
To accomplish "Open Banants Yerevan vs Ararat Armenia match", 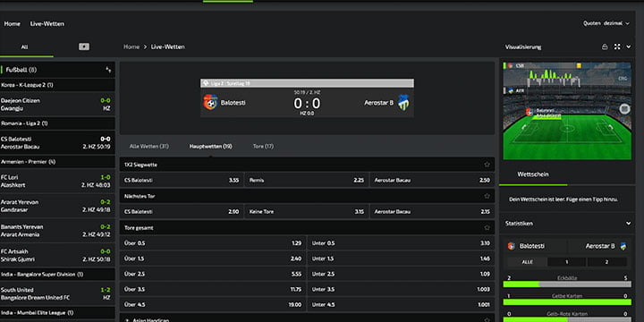I will coord(57,231).
